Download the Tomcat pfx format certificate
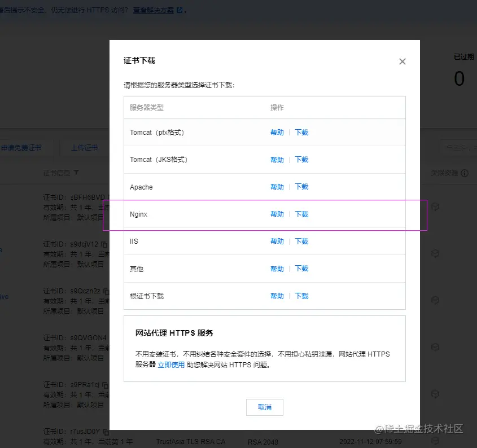The image size is (477, 448). (x=301, y=132)
